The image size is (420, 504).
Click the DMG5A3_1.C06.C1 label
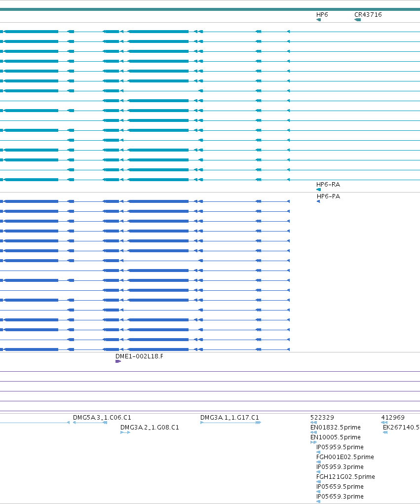click(102, 418)
